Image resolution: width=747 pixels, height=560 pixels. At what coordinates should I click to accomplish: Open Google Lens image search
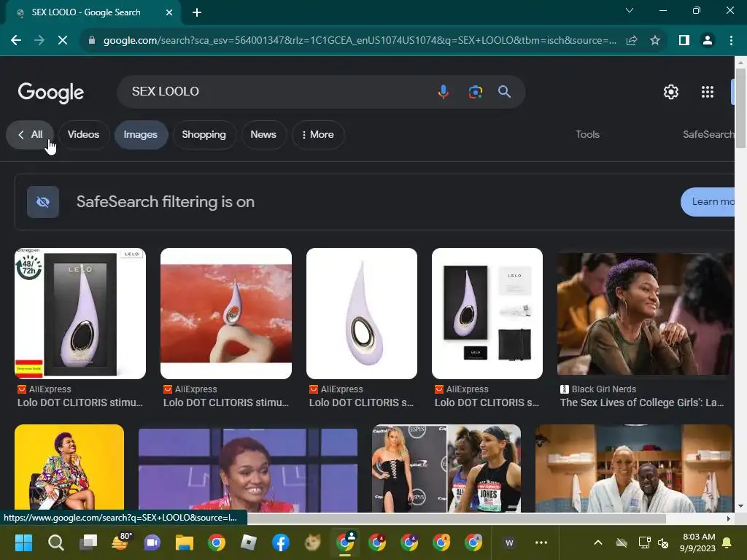click(x=475, y=91)
